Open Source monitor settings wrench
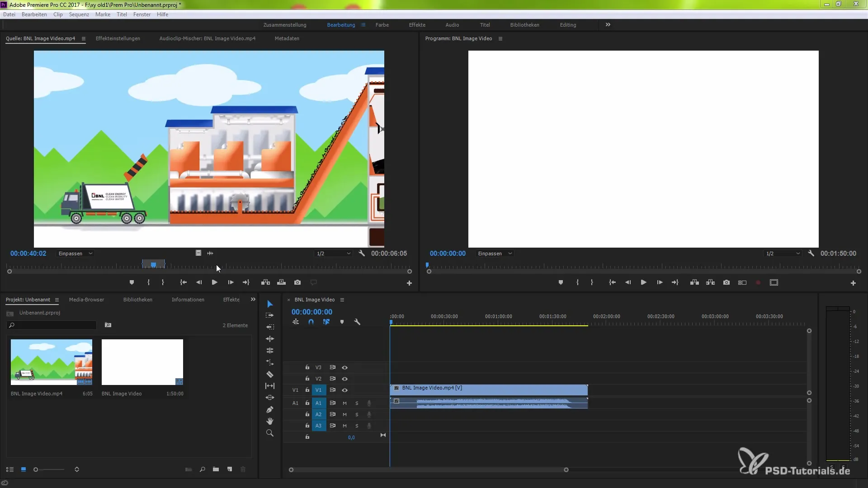The width and height of the screenshot is (868, 488). [x=362, y=253]
